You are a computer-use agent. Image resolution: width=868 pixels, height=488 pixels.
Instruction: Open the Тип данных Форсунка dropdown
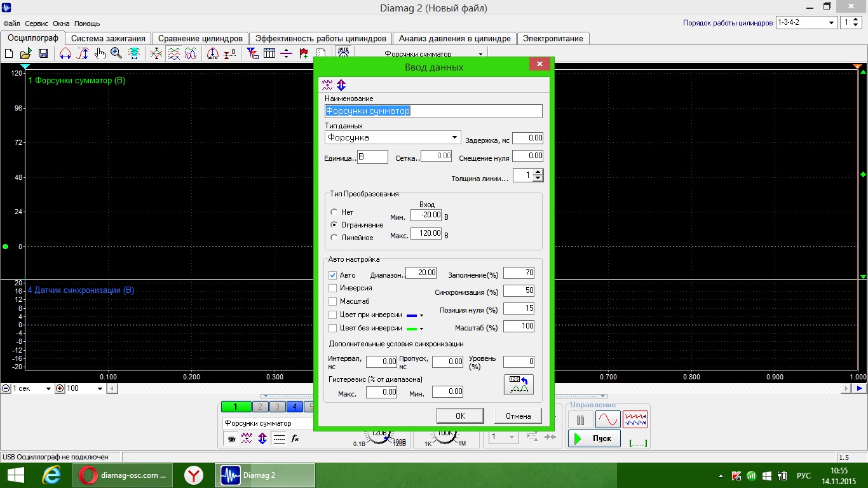point(454,137)
